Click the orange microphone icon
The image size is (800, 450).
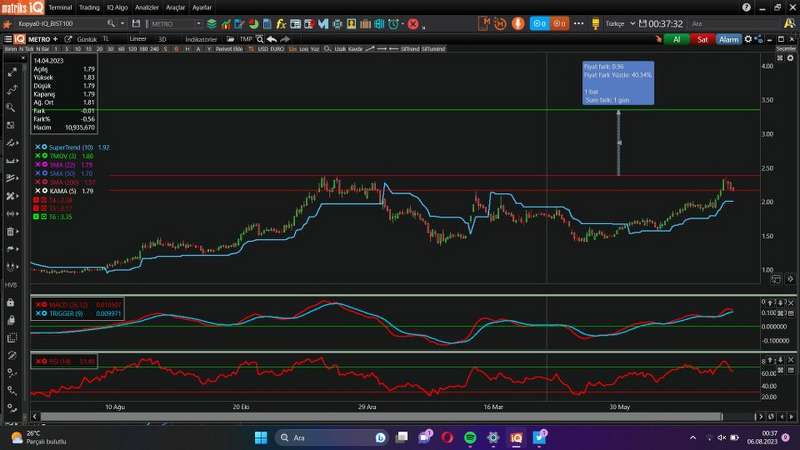518,22
